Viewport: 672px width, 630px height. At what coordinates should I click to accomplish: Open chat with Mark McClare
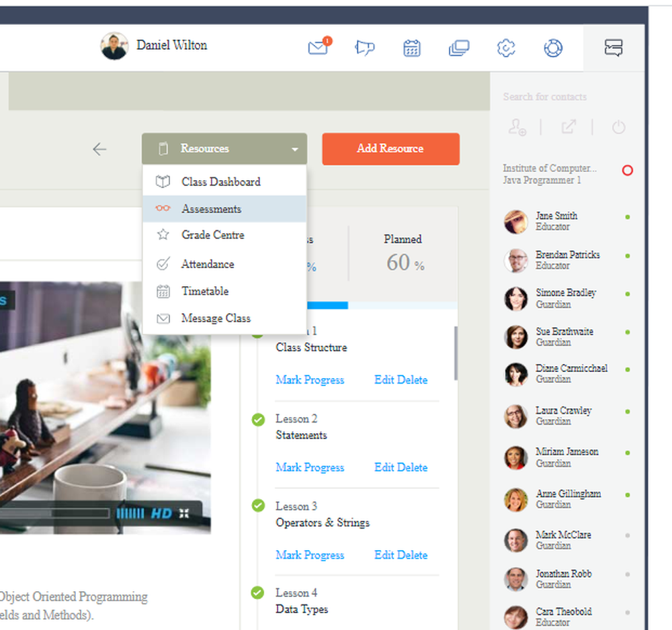pos(566,540)
